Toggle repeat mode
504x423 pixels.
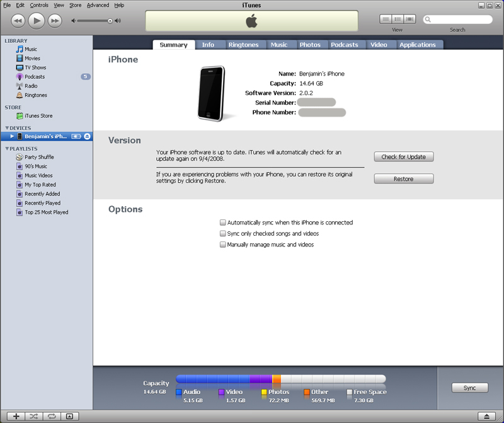pyautogui.click(x=52, y=416)
